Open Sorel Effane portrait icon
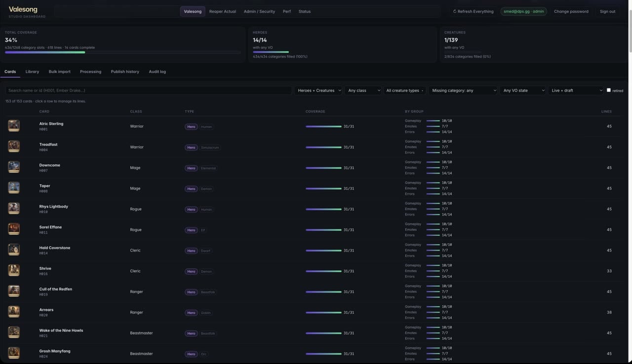 tap(14, 229)
